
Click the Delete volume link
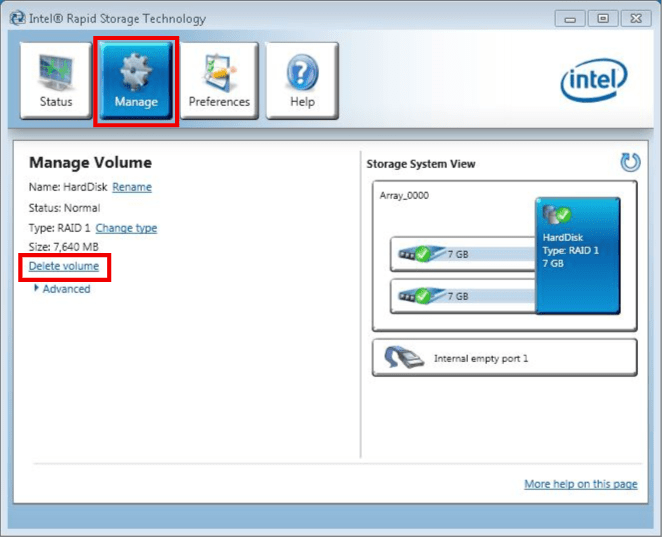point(64,266)
